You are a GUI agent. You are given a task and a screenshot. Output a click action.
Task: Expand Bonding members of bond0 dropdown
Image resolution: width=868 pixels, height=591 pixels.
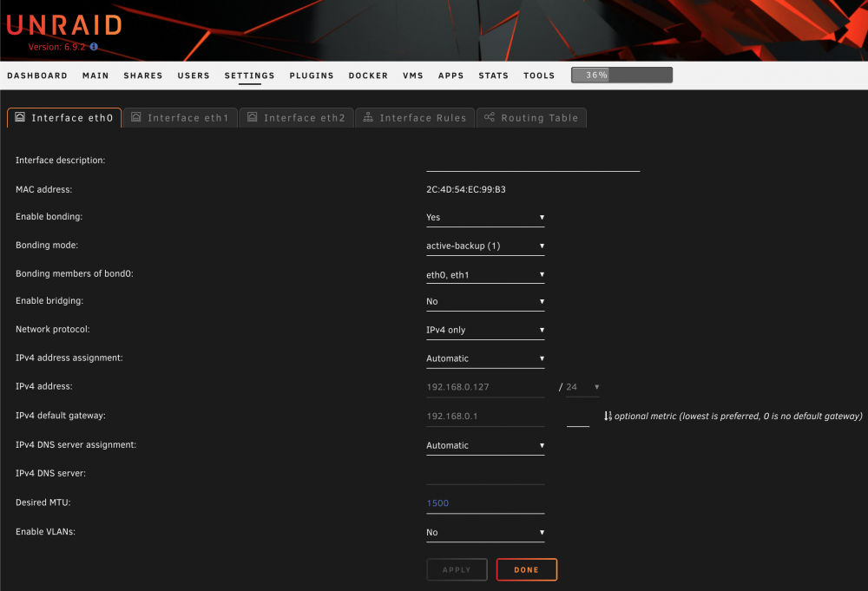pyautogui.click(x=485, y=274)
